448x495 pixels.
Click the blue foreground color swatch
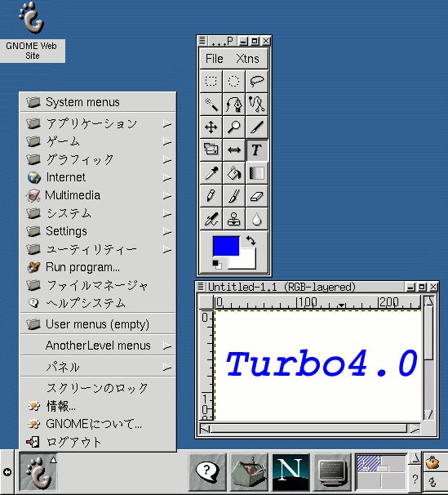click(226, 246)
